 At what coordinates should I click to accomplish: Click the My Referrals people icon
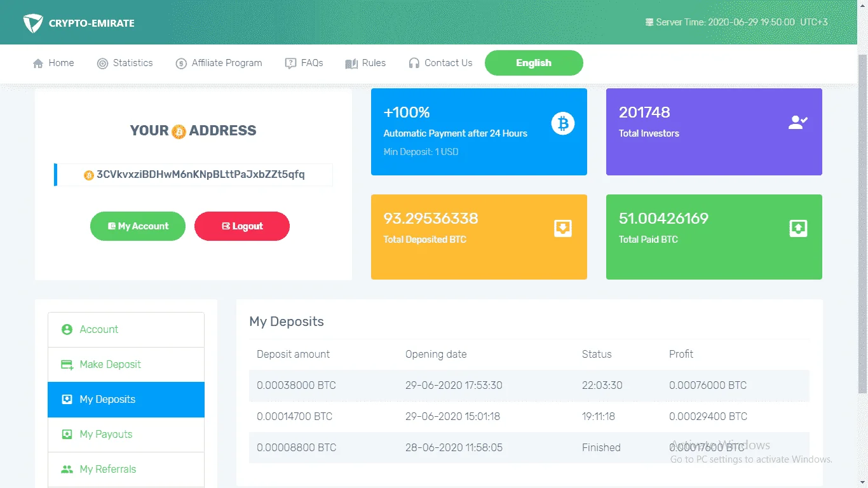pos(67,470)
